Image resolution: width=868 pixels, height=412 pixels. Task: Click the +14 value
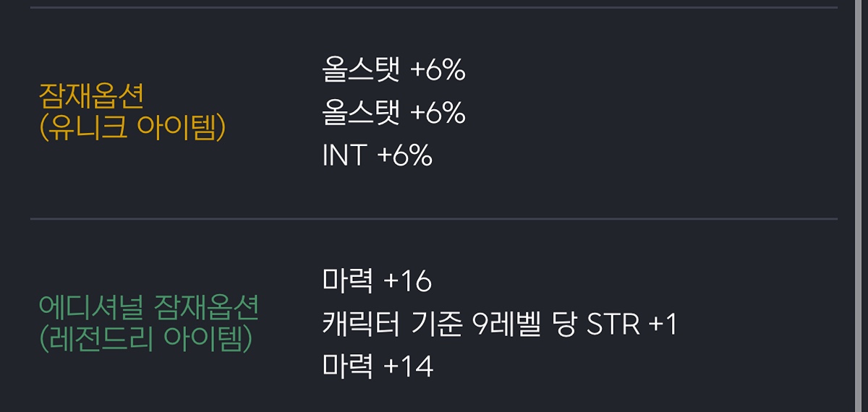(408, 366)
